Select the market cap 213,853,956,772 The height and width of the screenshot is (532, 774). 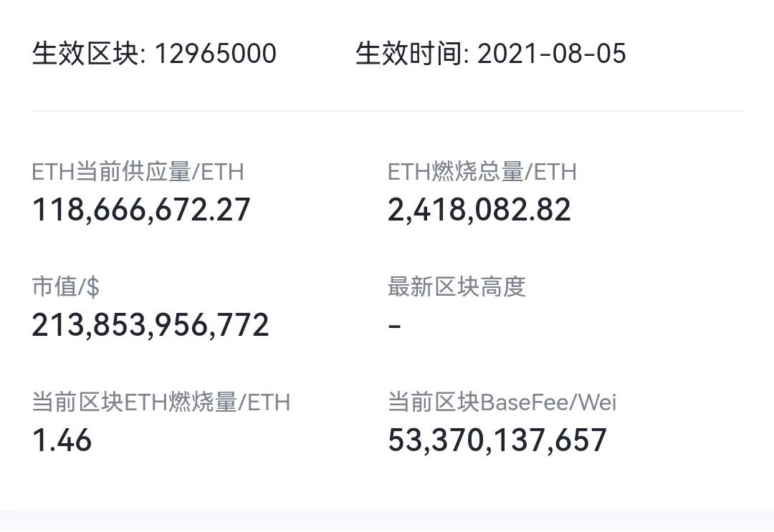(150, 325)
